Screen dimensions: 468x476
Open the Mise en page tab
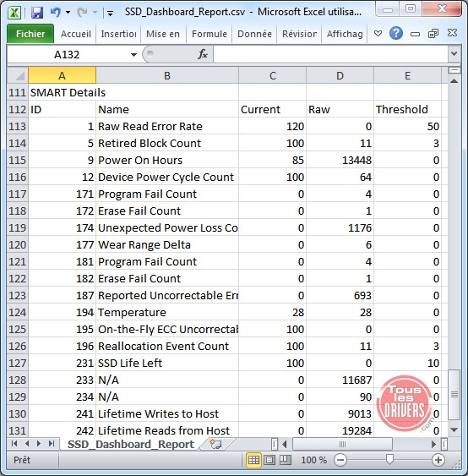(x=163, y=34)
